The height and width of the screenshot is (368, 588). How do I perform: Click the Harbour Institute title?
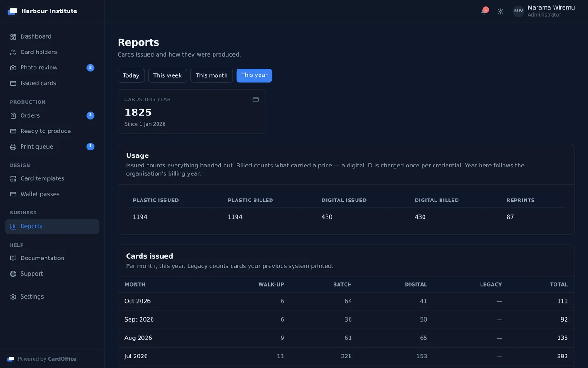[x=49, y=11]
